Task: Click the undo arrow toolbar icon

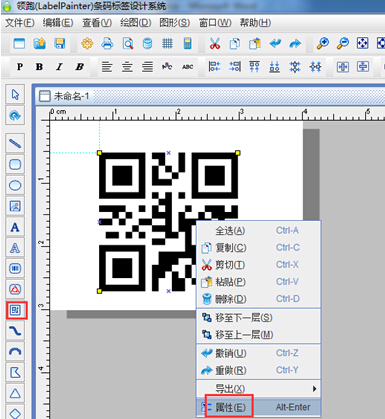Action: [x=275, y=44]
